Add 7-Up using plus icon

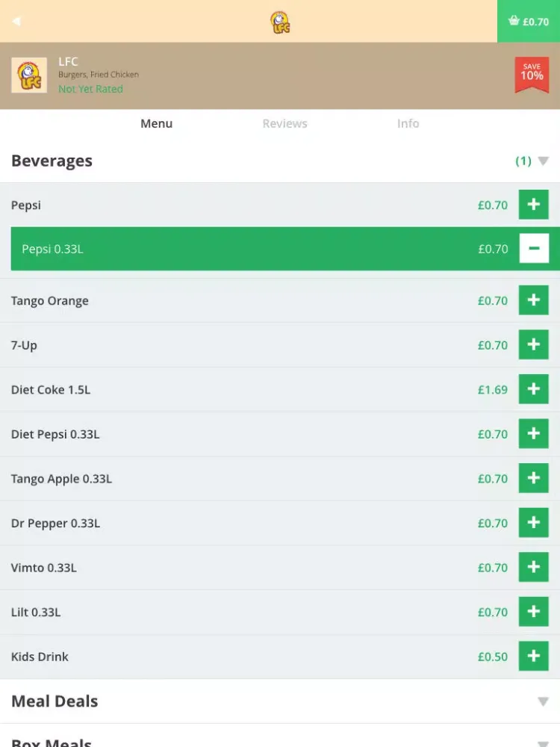[x=533, y=345]
